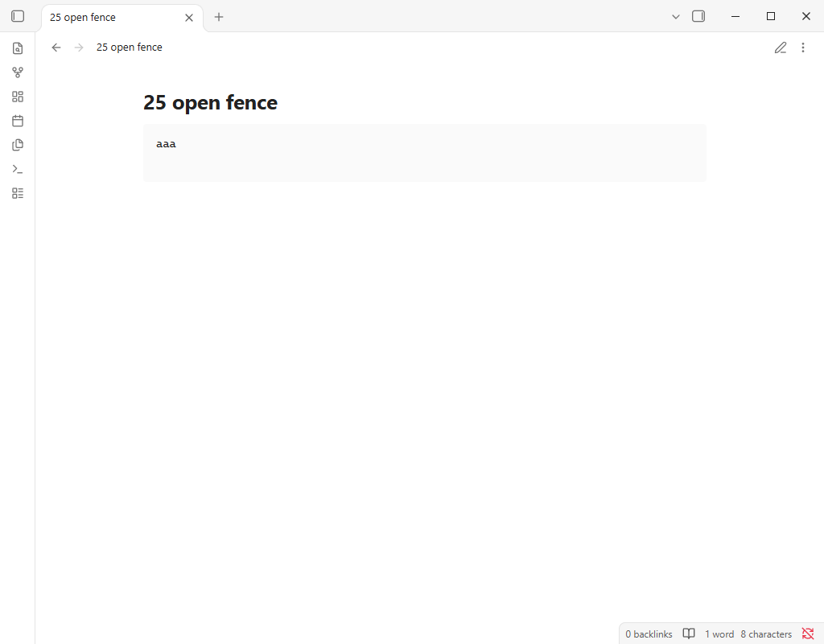This screenshot has width=824, height=644.
Task: Open more options three-dot menu
Action: coord(803,47)
